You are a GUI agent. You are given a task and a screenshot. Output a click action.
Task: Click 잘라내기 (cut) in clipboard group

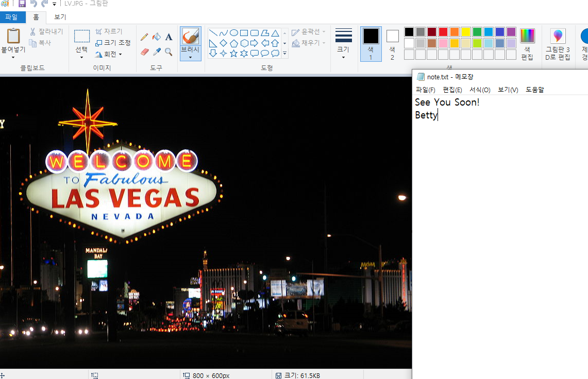pos(46,31)
